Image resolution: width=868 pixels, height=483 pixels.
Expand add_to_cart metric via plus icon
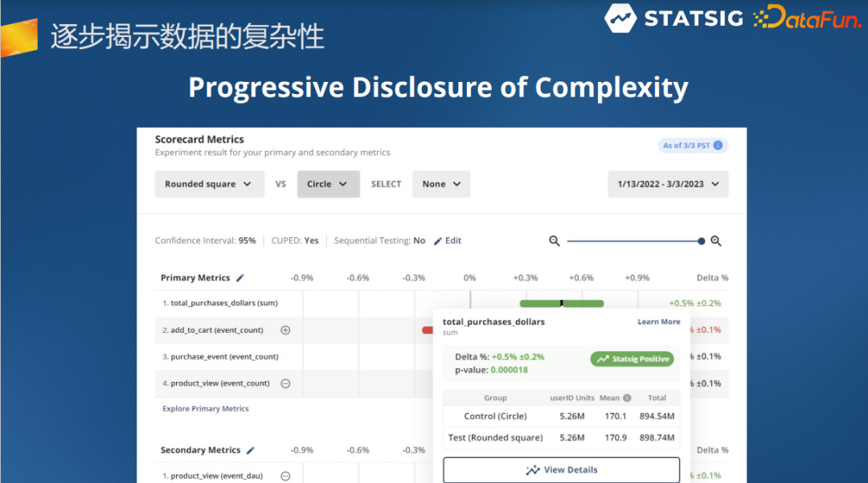coord(286,330)
